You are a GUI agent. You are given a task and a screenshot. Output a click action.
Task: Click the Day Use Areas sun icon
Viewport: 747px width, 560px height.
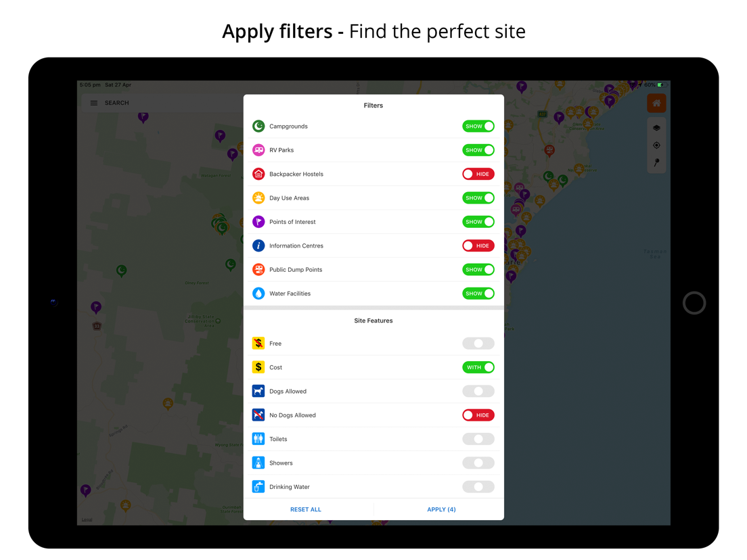[258, 197]
